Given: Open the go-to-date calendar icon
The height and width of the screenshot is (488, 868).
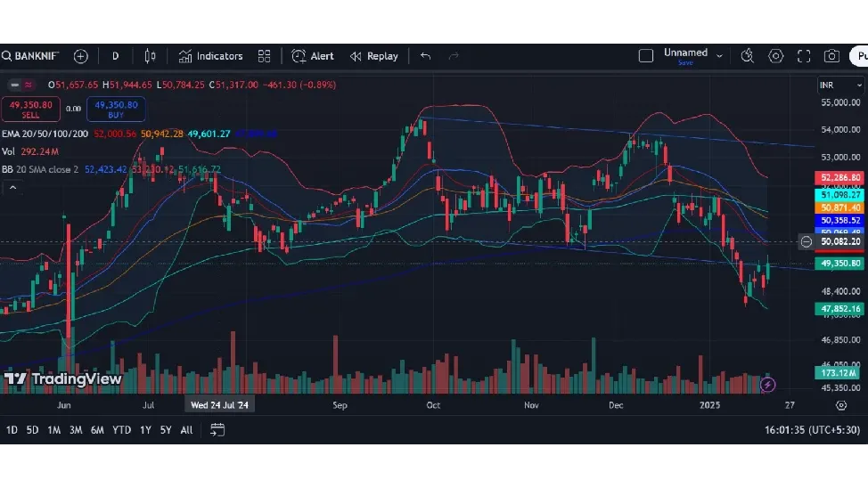Looking at the screenshot, I should click(217, 430).
